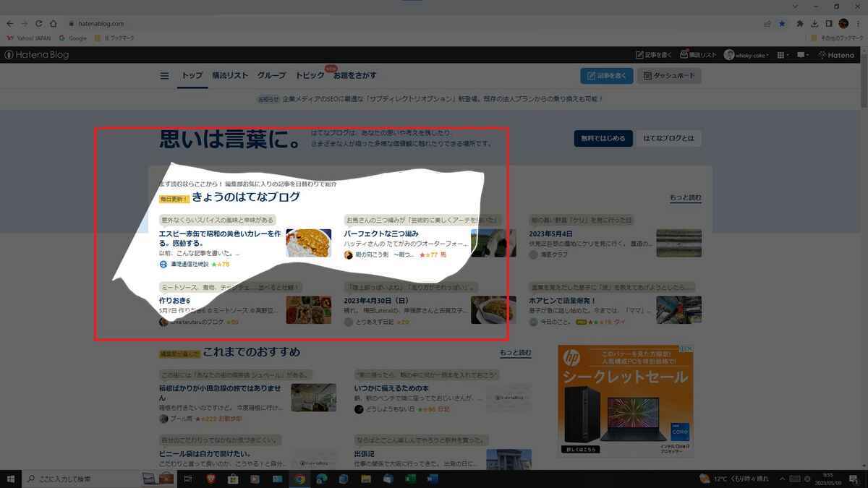The image size is (868, 488).
Task: Expand the header notifications dropdown
Action: pos(803,55)
